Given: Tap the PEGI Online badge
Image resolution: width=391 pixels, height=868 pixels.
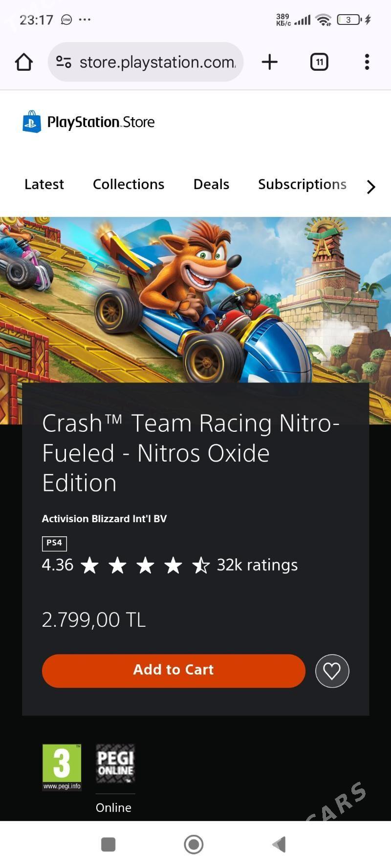Looking at the screenshot, I should (115, 763).
